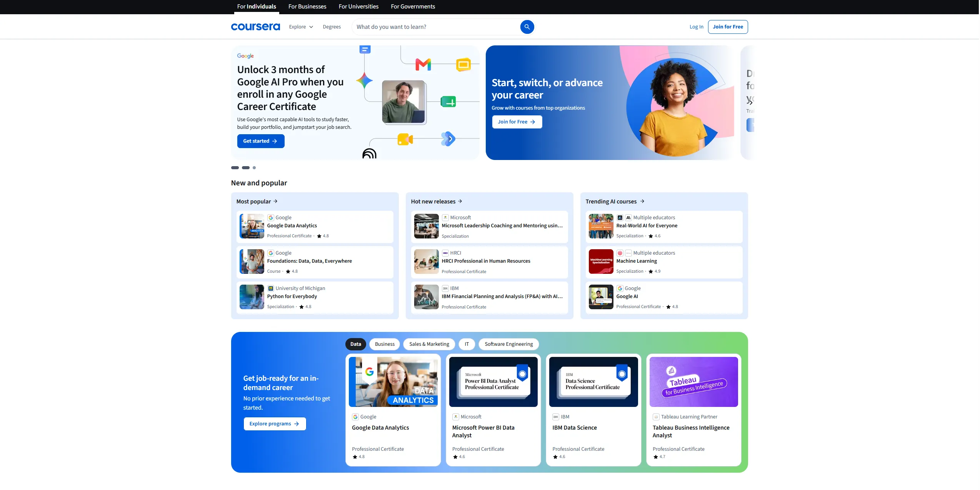Expand the Explore dropdown menu

pos(301,27)
